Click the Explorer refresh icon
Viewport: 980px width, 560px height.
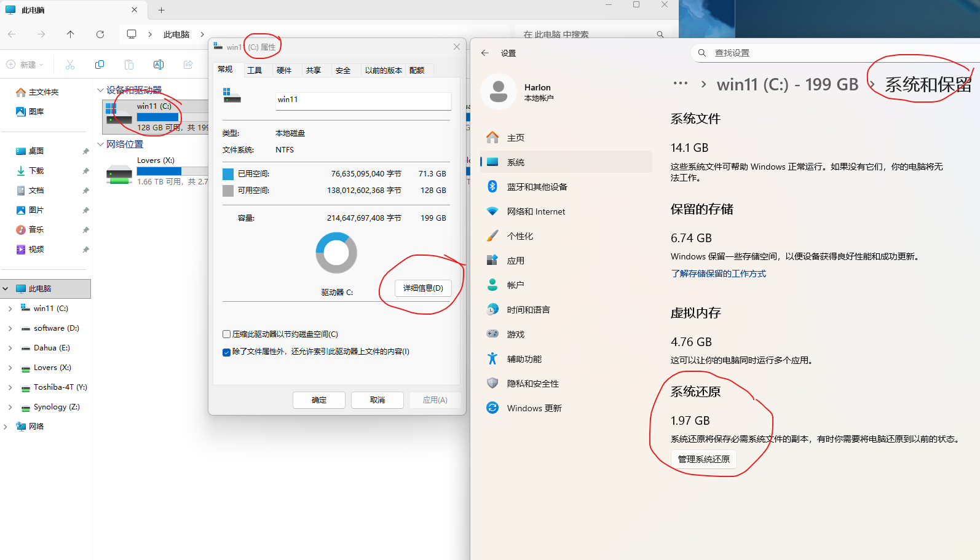[x=100, y=34]
